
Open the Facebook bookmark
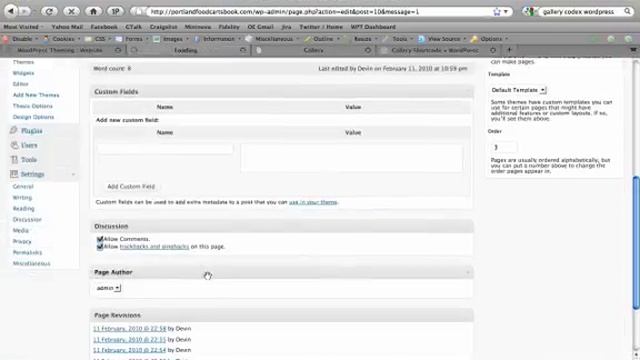pos(104,27)
